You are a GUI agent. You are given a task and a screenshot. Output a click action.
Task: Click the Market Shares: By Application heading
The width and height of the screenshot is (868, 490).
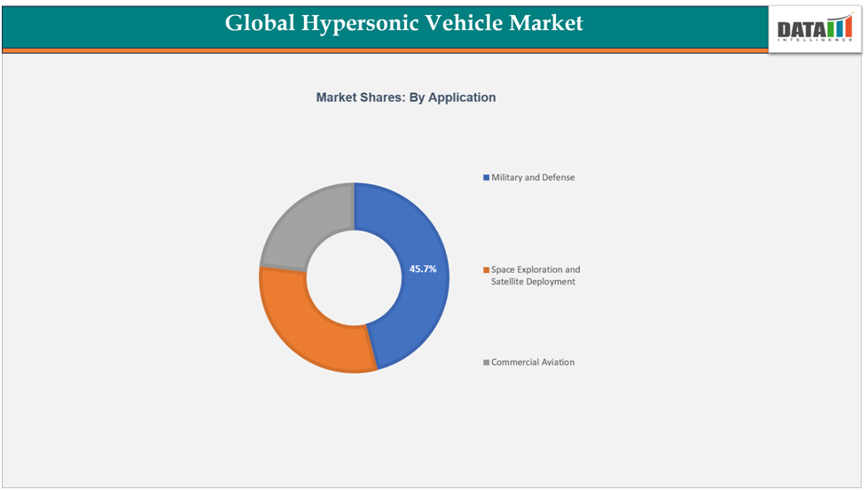(406, 97)
